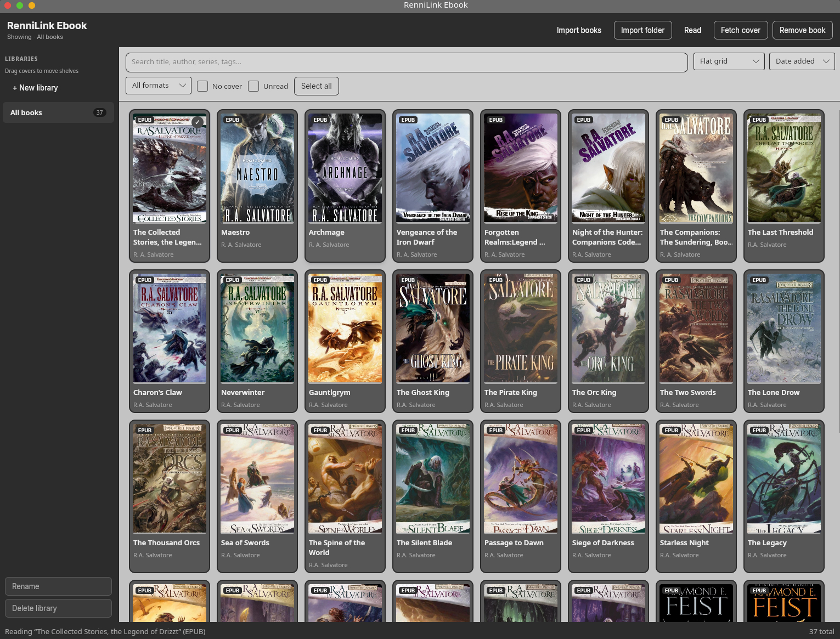This screenshot has width=840, height=639.
Task: Select Charon's Claw book cover
Action: 170,329
